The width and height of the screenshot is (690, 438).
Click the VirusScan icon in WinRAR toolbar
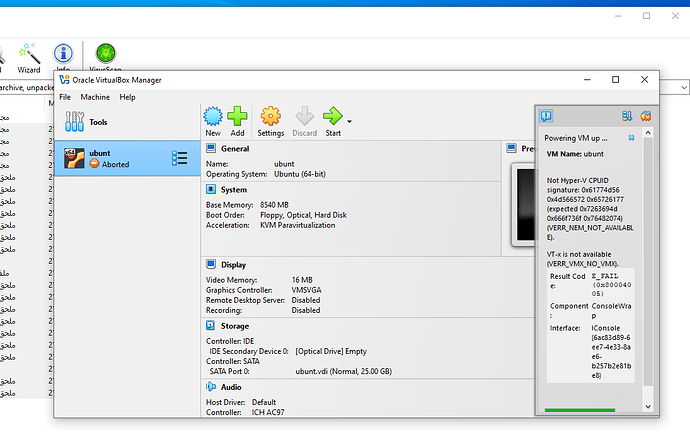(x=105, y=54)
